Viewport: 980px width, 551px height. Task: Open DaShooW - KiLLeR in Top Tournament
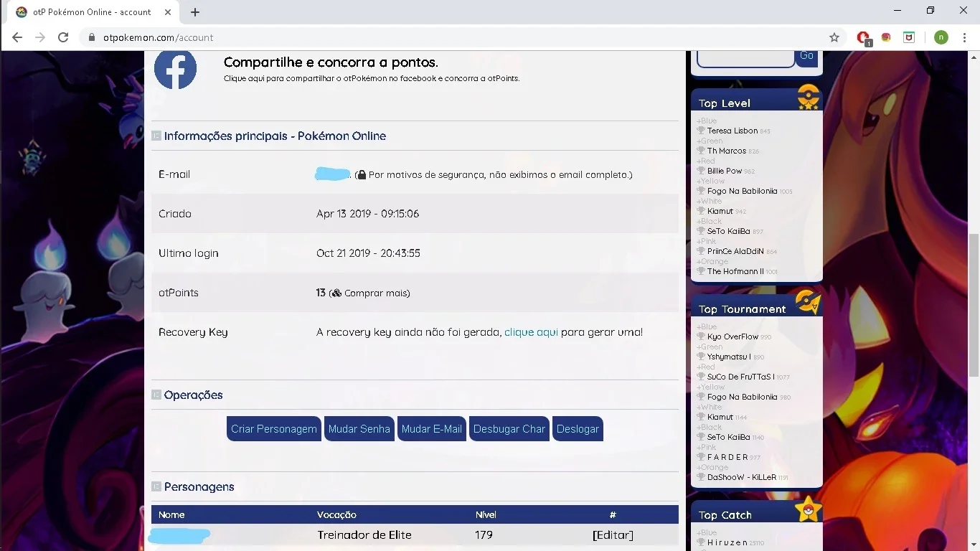[742, 477]
